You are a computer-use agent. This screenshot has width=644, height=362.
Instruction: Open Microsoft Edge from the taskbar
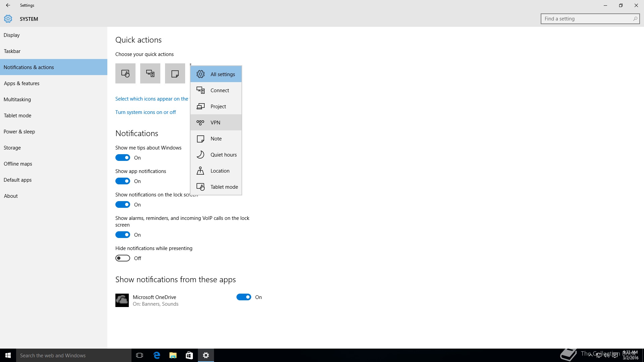pos(157,355)
